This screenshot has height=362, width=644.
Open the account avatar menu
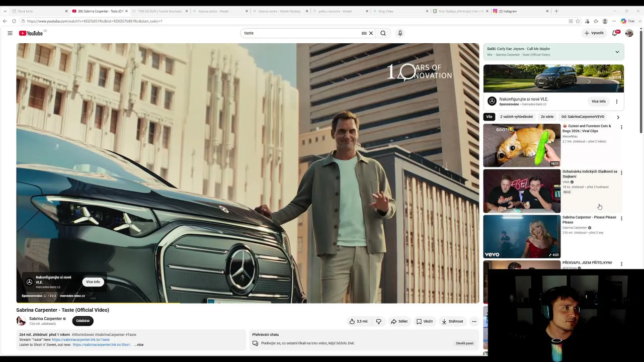click(629, 33)
